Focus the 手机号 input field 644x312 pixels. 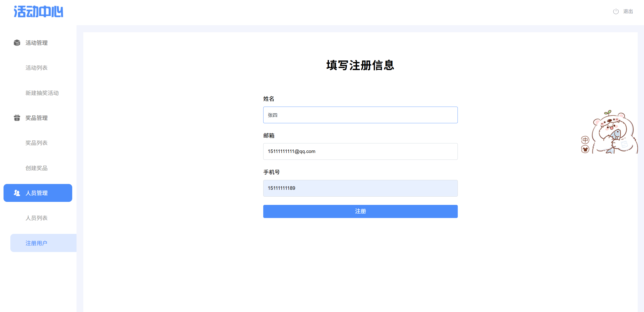point(360,188)
